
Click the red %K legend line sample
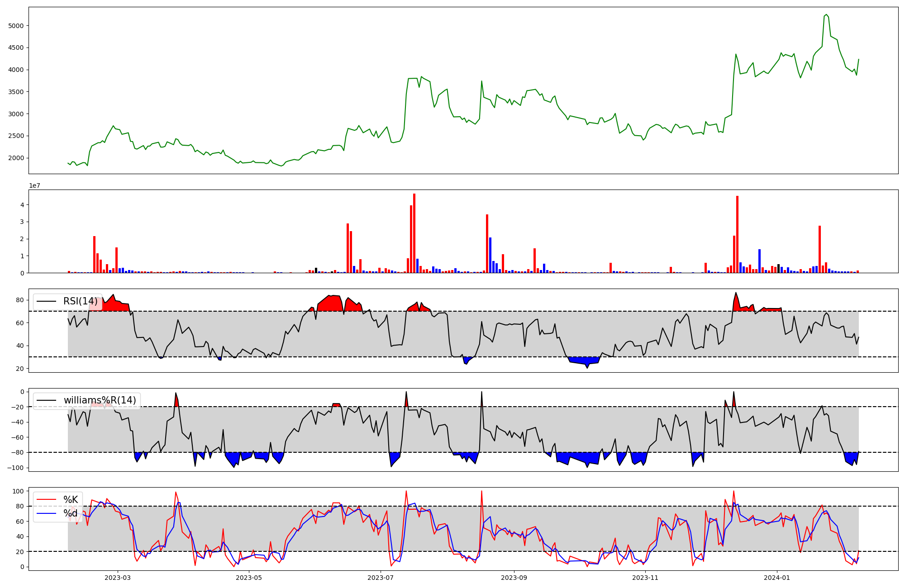click(47, 500)
